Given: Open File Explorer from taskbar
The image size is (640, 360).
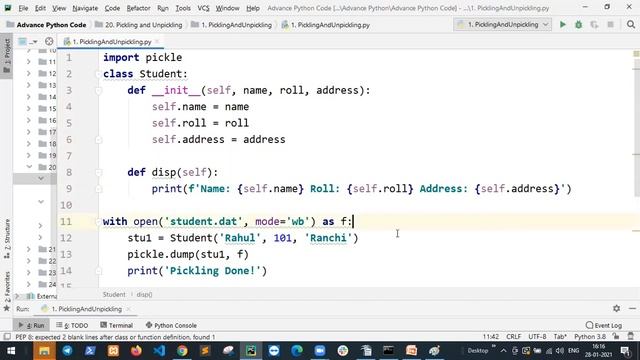Looking at the screenshot, I should pos(44,351).
